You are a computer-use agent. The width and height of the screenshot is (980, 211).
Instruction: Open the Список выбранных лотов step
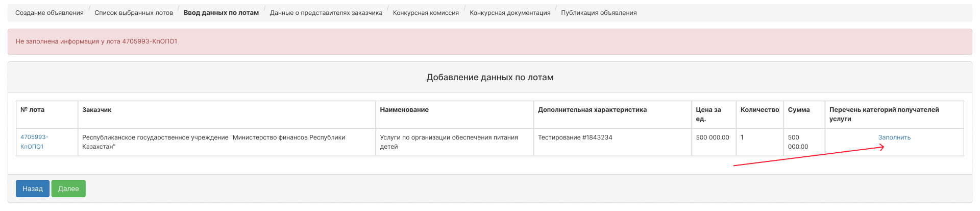click(134, 13)
